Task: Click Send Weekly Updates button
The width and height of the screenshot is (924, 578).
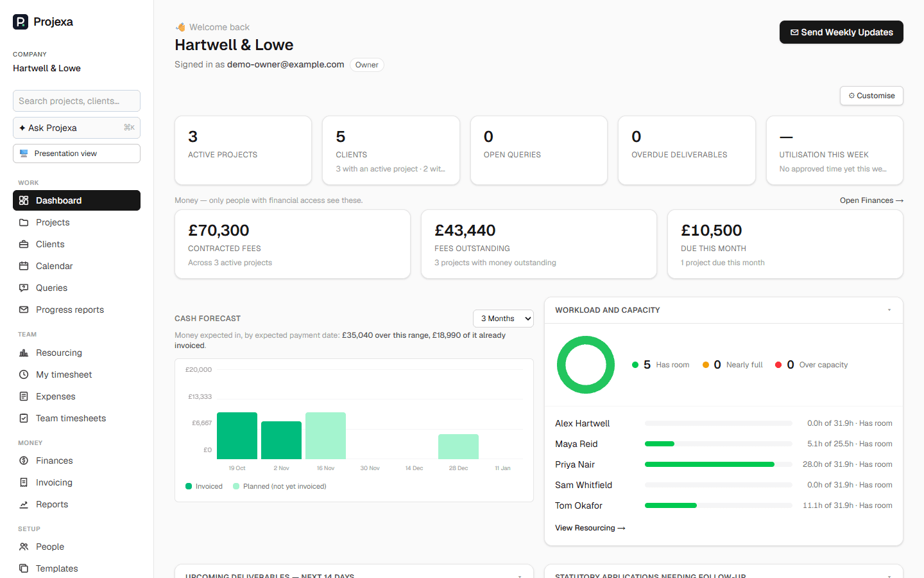Action: [x=841, y=32]
